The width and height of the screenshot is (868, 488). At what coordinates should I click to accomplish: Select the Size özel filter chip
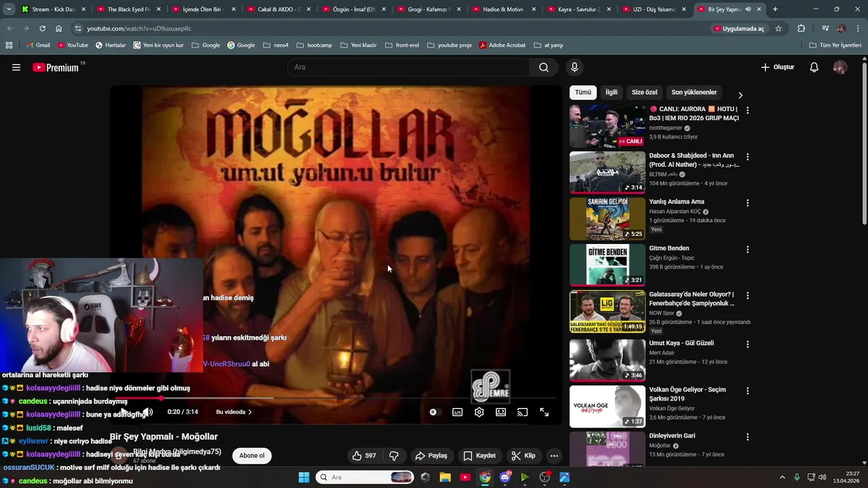pyautogui.click(x=644, y=92)
